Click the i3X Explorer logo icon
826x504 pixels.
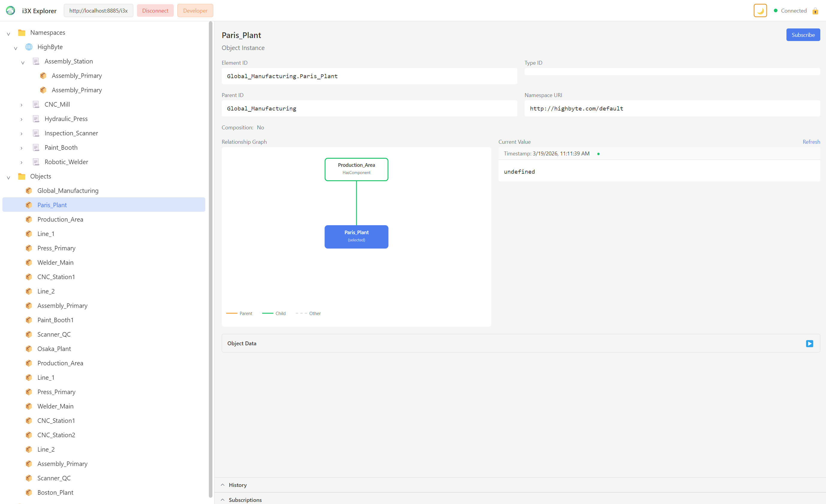point(10,10)
